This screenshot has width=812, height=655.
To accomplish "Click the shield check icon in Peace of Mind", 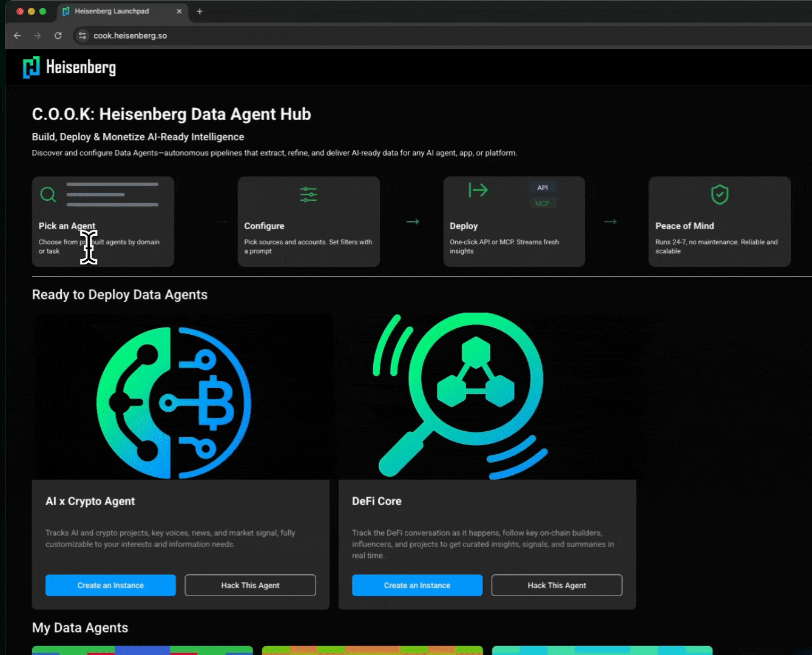I will (720, 195).
